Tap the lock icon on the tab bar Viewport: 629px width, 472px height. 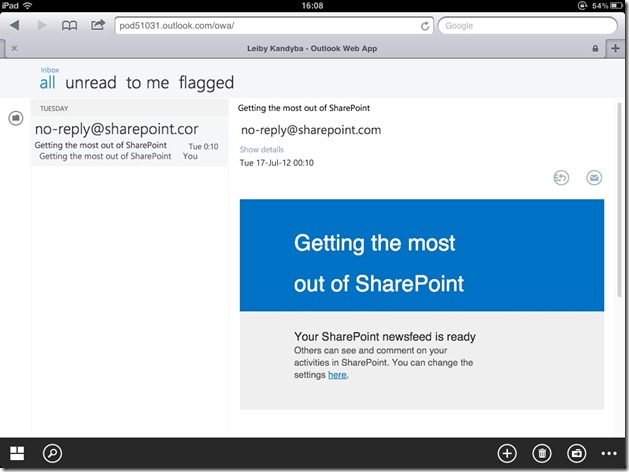point(595,49)
